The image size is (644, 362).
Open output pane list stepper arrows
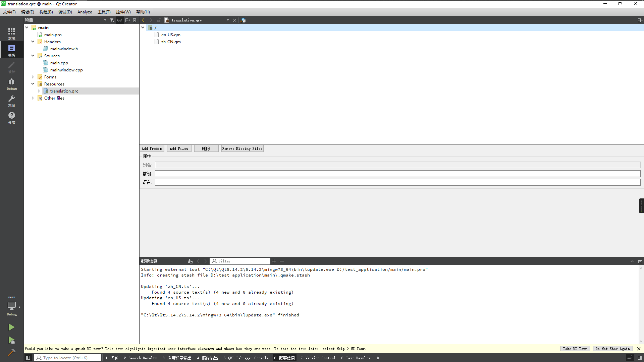[378, 358]
